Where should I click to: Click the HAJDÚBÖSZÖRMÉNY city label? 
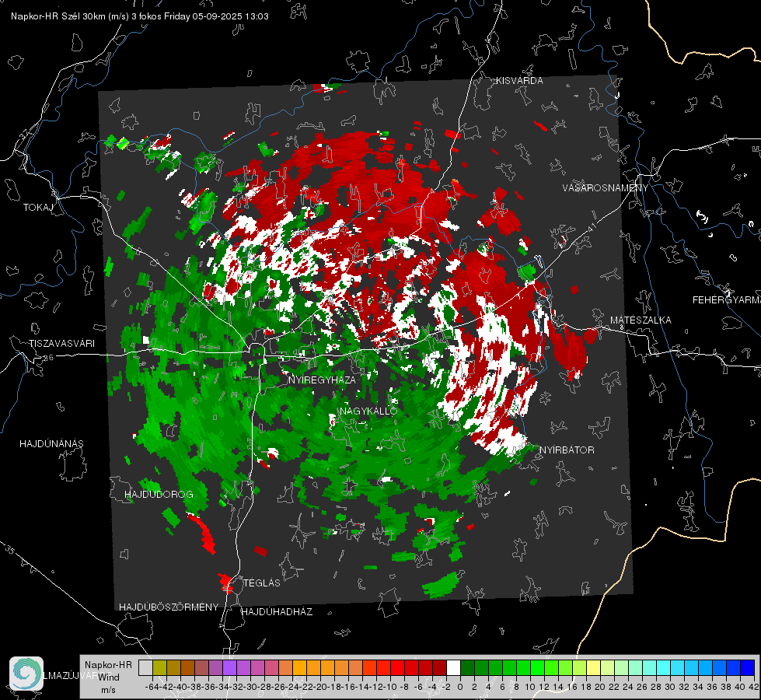click(169, 607)
